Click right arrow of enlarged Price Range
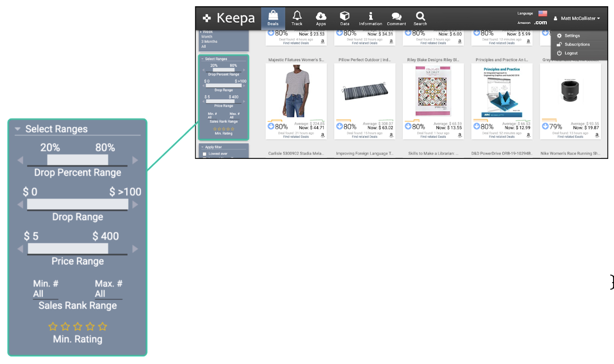 [135, 249]
